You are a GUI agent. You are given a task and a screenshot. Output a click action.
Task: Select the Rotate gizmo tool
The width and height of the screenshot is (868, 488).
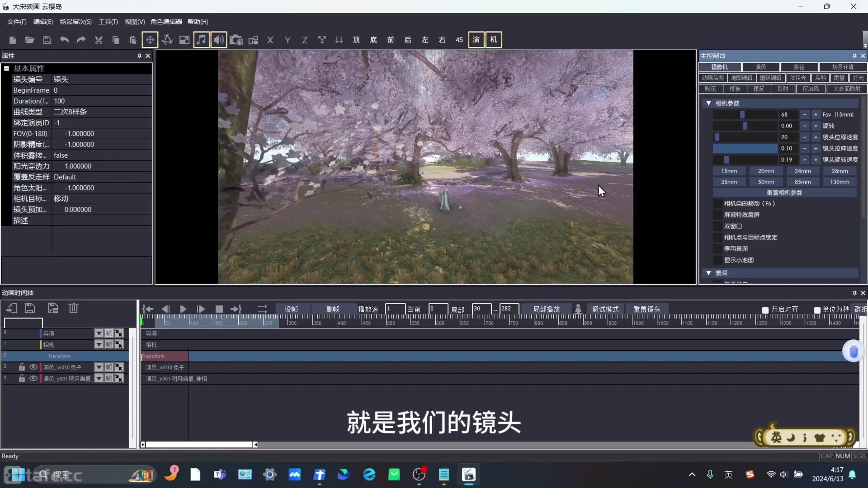[x=167, y=40]
